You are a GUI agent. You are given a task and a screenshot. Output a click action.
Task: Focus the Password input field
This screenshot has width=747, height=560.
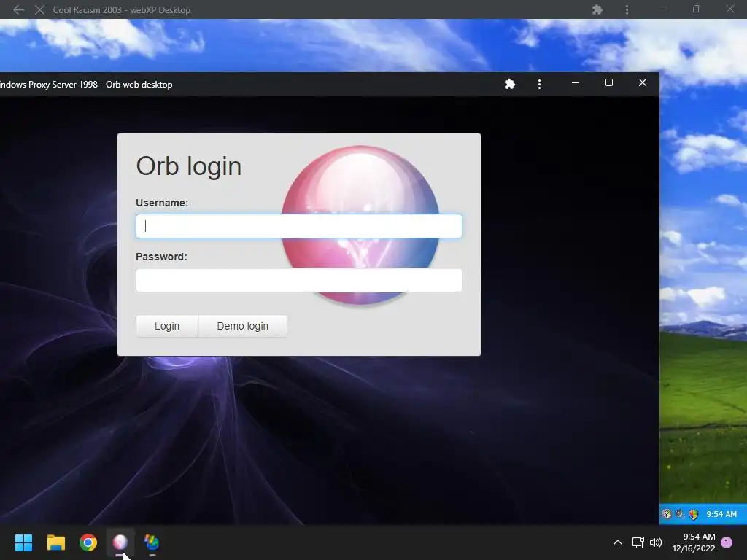pos(298,280)
